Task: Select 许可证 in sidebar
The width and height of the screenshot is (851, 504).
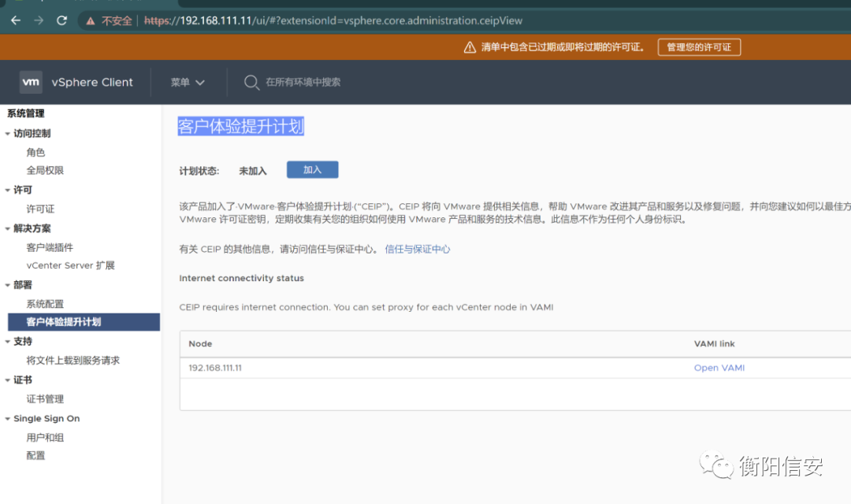Action: pyautogui.click(x=40, y=209)
